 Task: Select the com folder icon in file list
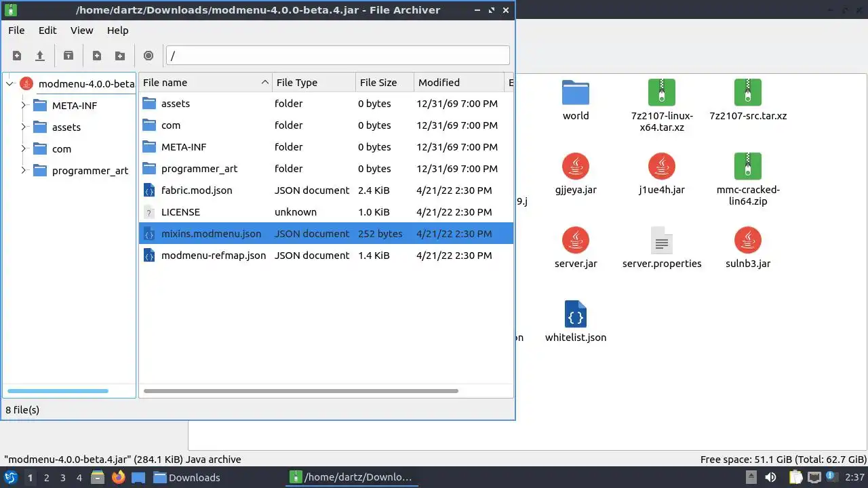tap(149, 125)
